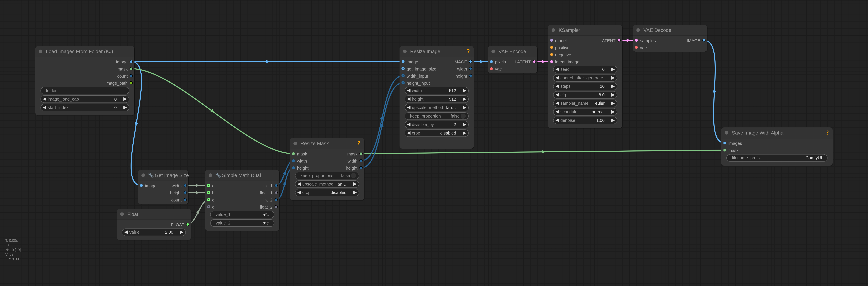The width and height of the screenshot is (868, 286).
Task: Open help for Resize Image node
Action: tap(468, 51)
